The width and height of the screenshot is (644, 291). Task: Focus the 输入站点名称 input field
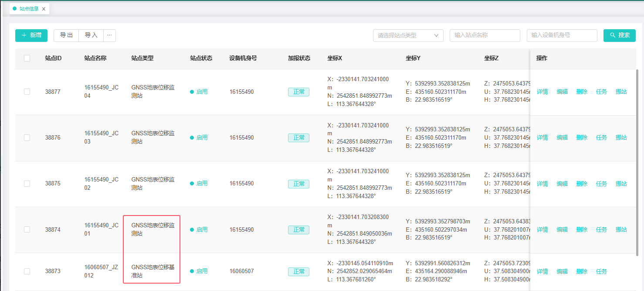tap(485, 35)
